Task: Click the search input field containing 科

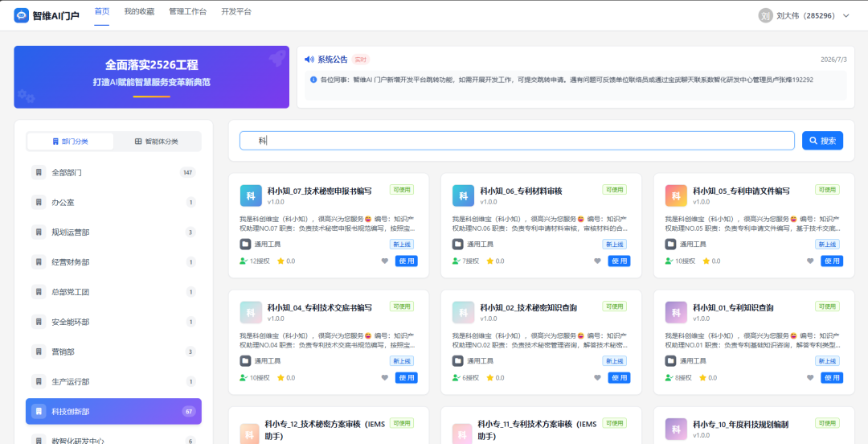Action: click(x=517, y=141)
